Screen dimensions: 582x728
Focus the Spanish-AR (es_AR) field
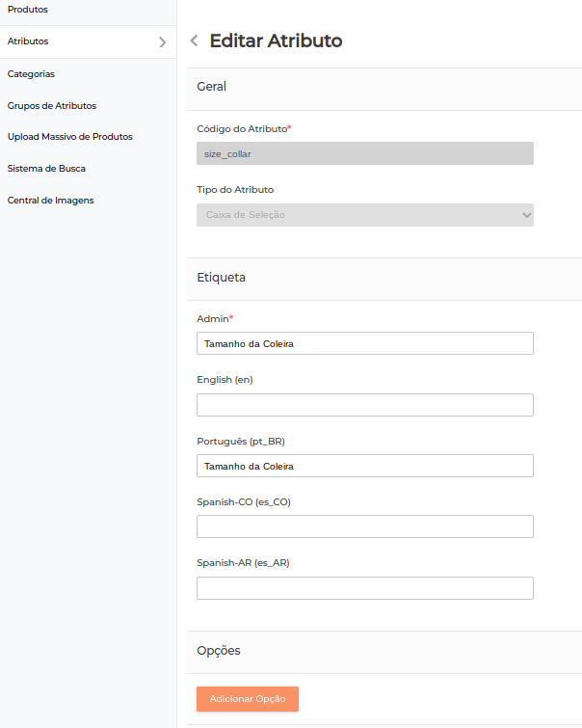[364, 588]
